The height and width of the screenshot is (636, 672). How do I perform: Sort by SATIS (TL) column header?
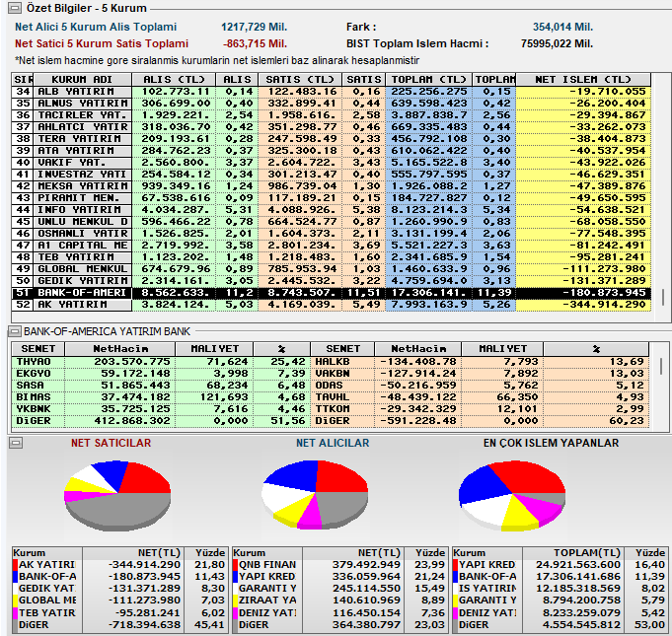pyautogui.click(x=300, y=80)
